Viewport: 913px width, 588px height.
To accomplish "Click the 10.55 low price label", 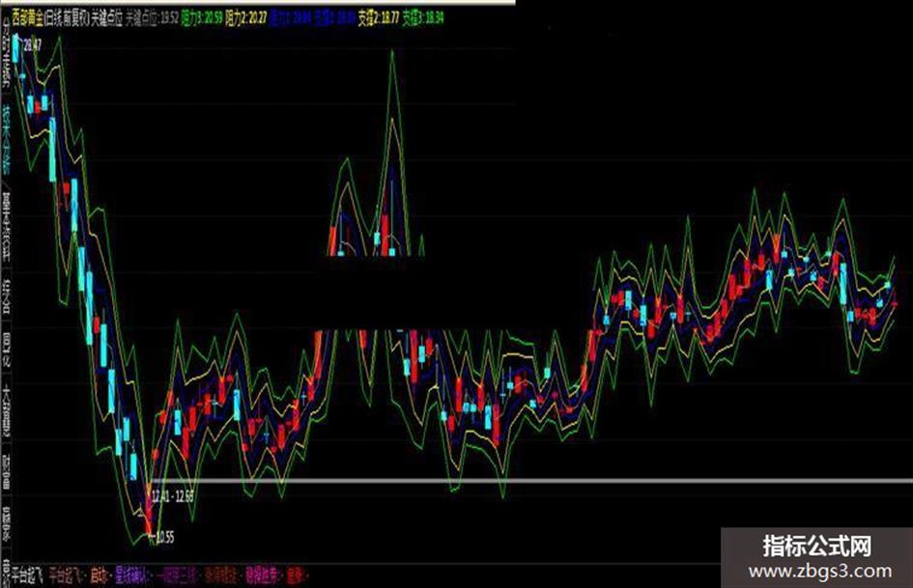I will [165, 537].
